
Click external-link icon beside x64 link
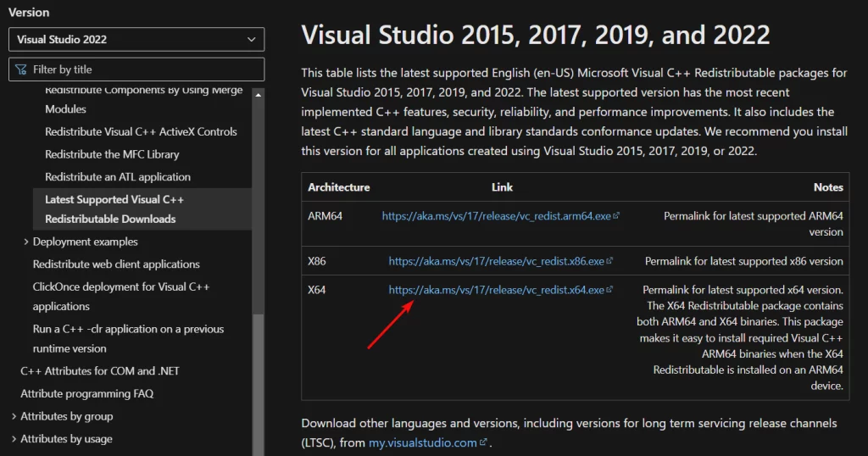(x=609, y=289)
